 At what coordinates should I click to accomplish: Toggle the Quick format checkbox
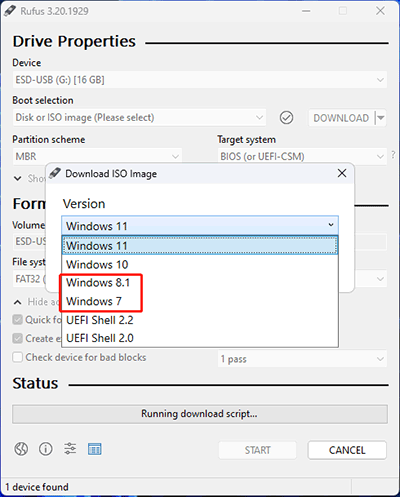point(17,320)
